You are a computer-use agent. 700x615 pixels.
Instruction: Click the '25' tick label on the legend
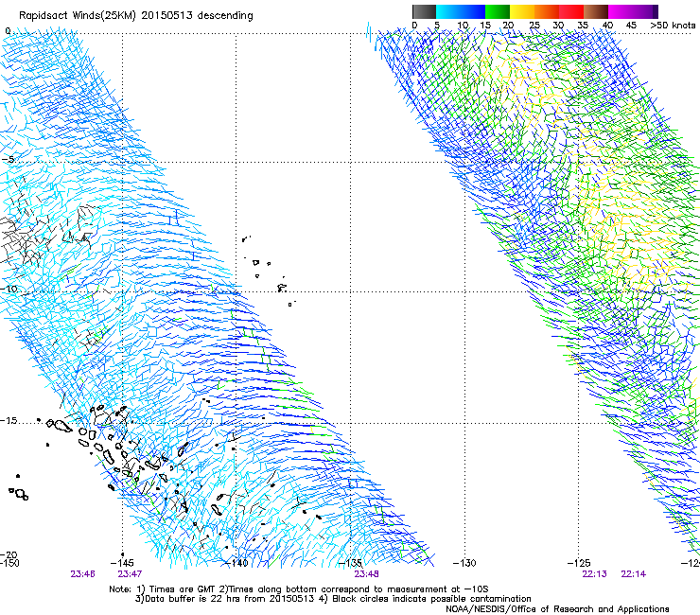tap(534, 26)
